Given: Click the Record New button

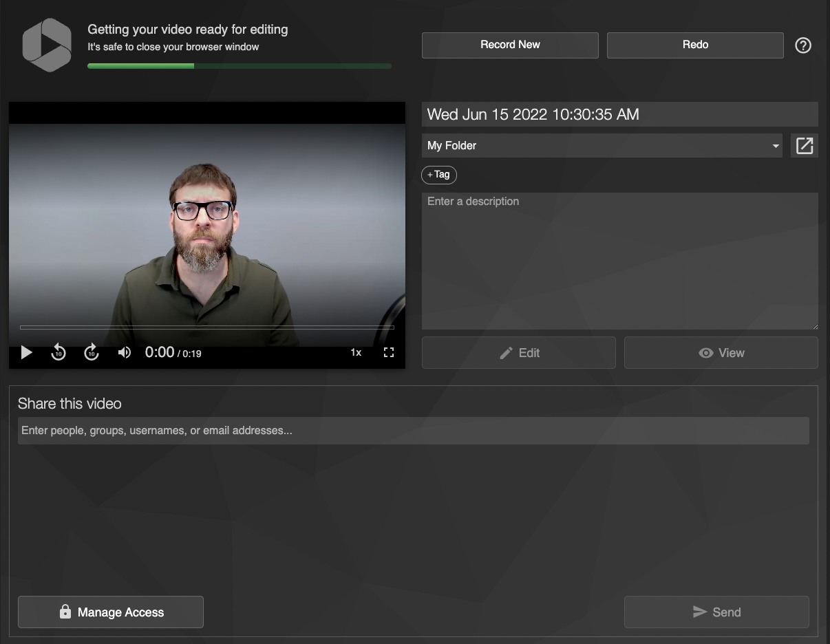Looking at the screenshot, I should 510,45.
